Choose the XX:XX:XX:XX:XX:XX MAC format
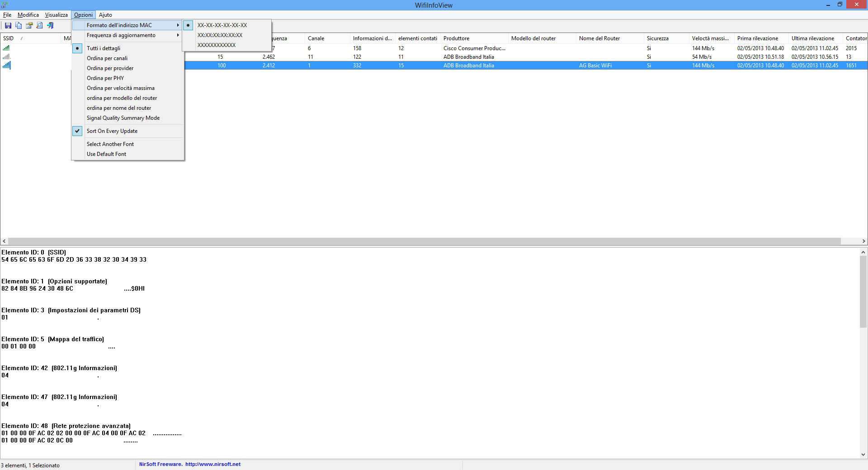Viewport: 868px width, 470px height. click(227, 35)
